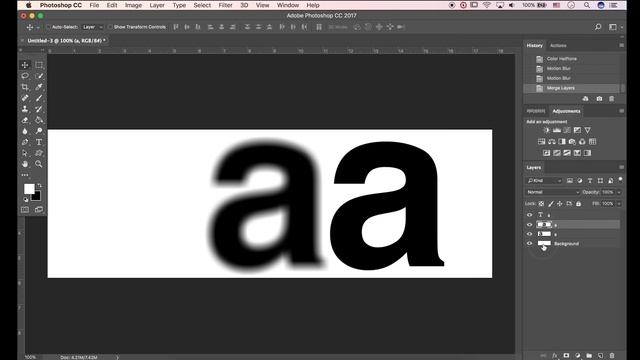Open the Auto-Select Layer dropdown

coord(92,27)
